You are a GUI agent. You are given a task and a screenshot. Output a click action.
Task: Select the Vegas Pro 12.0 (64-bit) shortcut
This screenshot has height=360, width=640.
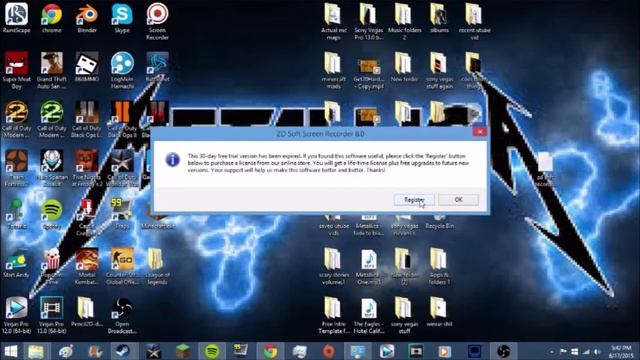click(16, 315)
